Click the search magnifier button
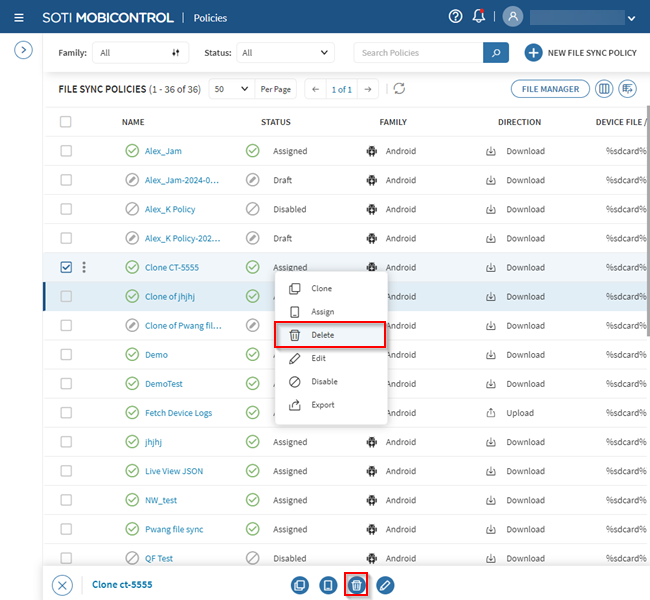The width and height of the screenshot is (650, 600). pos(496,53)
